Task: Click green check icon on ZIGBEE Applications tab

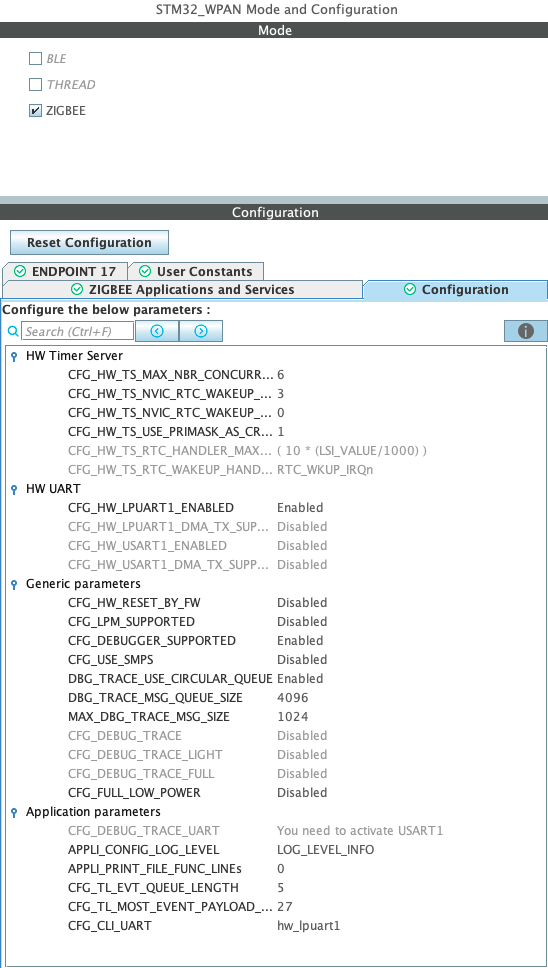Action: (x=77, y=290)
